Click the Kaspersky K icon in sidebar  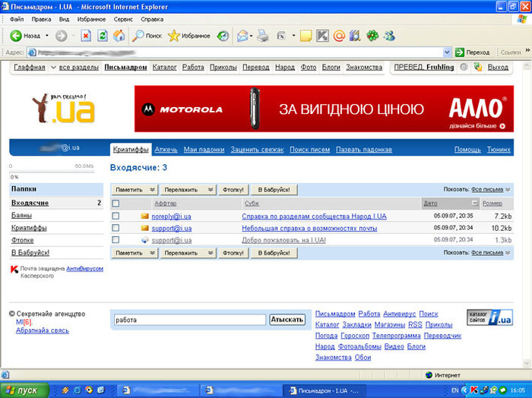coord(14,270)
